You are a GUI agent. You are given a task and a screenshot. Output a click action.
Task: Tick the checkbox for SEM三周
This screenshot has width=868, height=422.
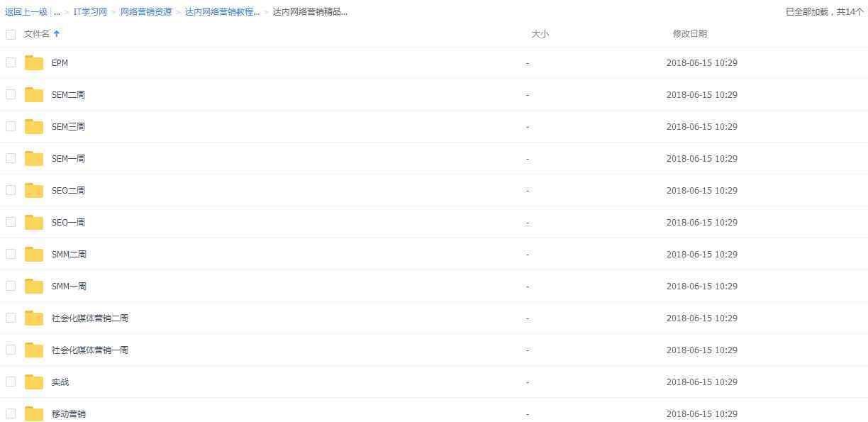11,126
